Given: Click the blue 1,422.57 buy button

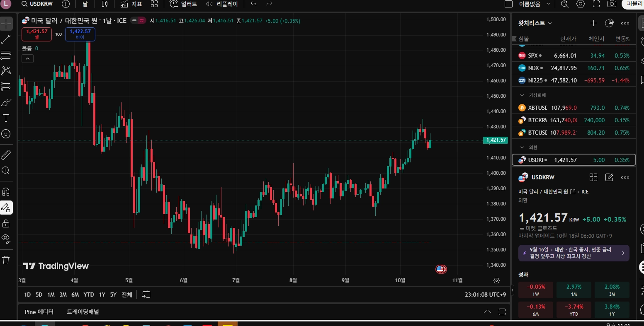Looking at the screenshot, I should coord(80,34).
